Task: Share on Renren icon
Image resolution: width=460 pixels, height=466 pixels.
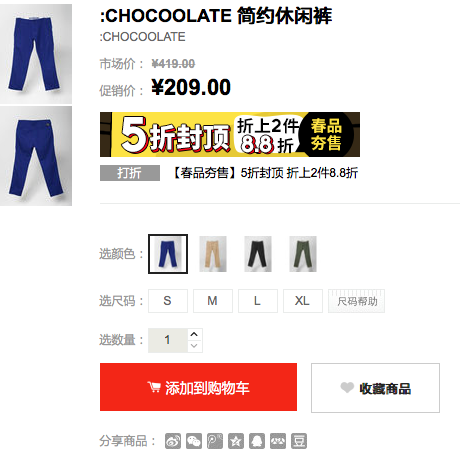Action: [278, 441]
